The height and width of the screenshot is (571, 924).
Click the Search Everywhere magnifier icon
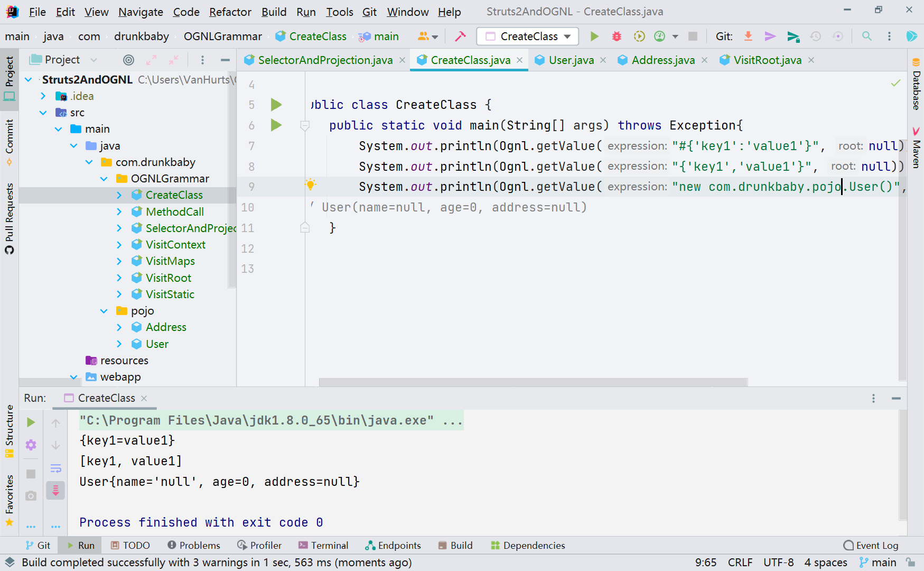[867, 36]
